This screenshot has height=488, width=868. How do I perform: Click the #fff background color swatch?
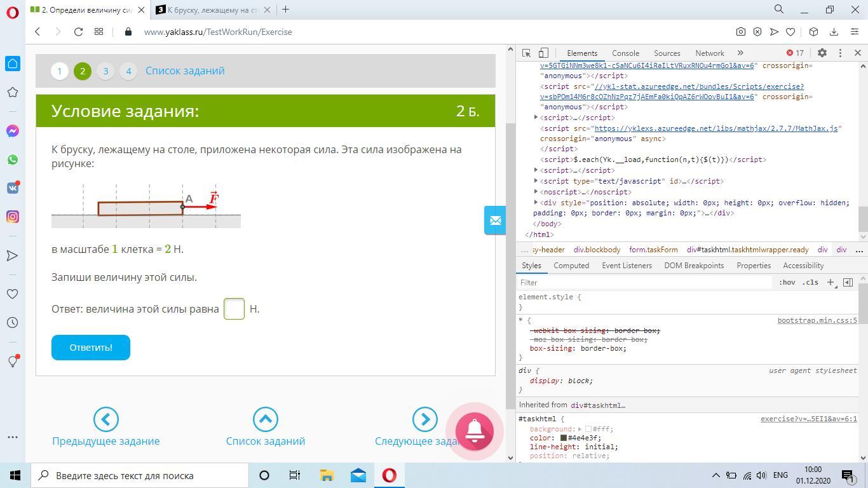pyautogui.click(x=588, y=430)
